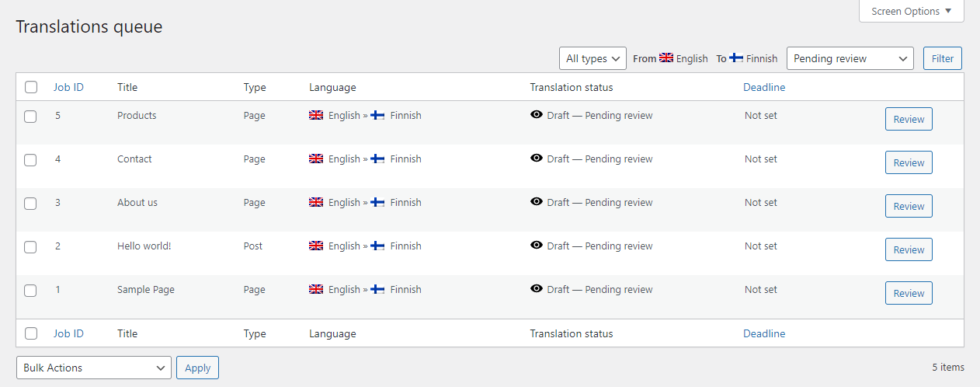980x387 pixels.
Task: Click the Finnish flag in the About us row
Action: click(x=378, y=202)
